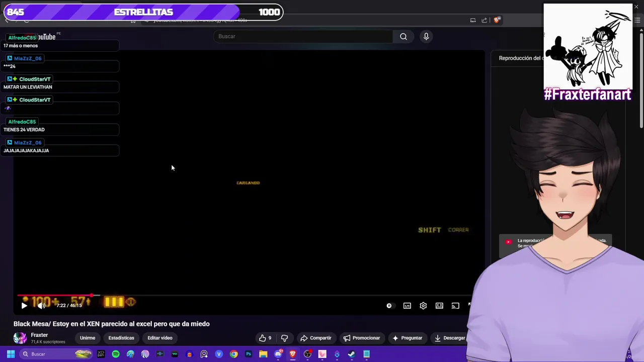
Task: Like the video with thumbs up
Action: pyautogui.click(x=265, y=338)
